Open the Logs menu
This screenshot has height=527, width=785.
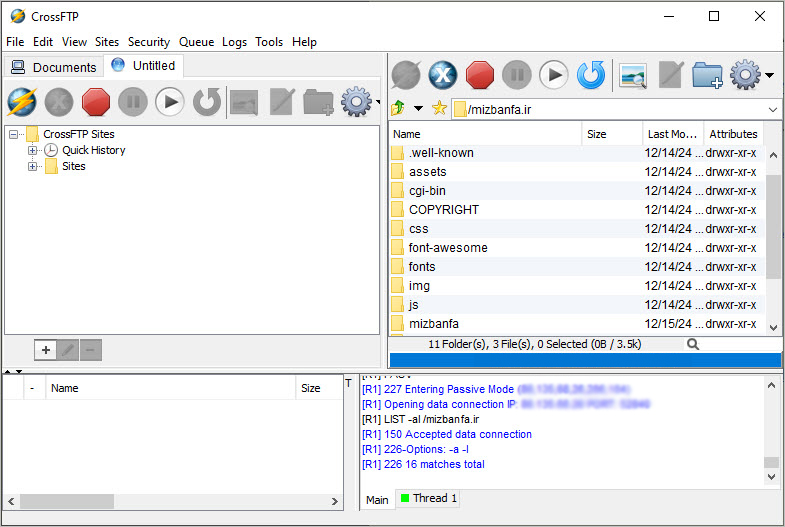[x=234, y=42]
